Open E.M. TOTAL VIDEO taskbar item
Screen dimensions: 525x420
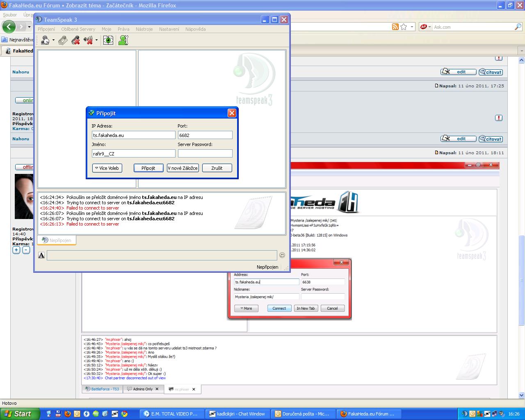pyautogui.click(x=171, y=414)
